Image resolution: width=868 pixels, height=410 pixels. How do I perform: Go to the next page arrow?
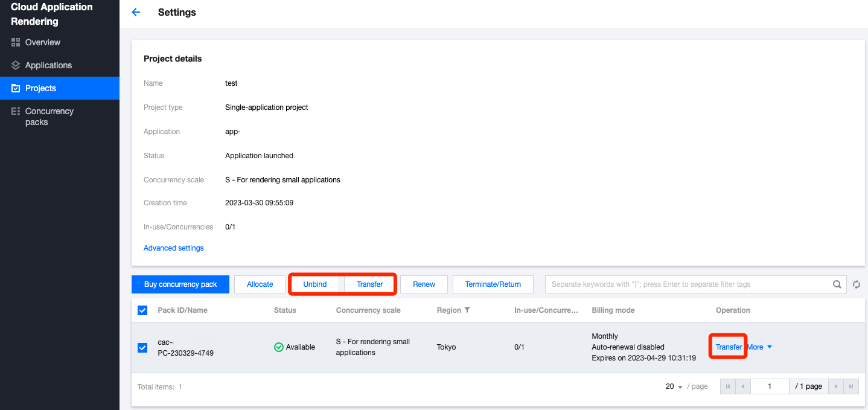[x=835, y=386]
